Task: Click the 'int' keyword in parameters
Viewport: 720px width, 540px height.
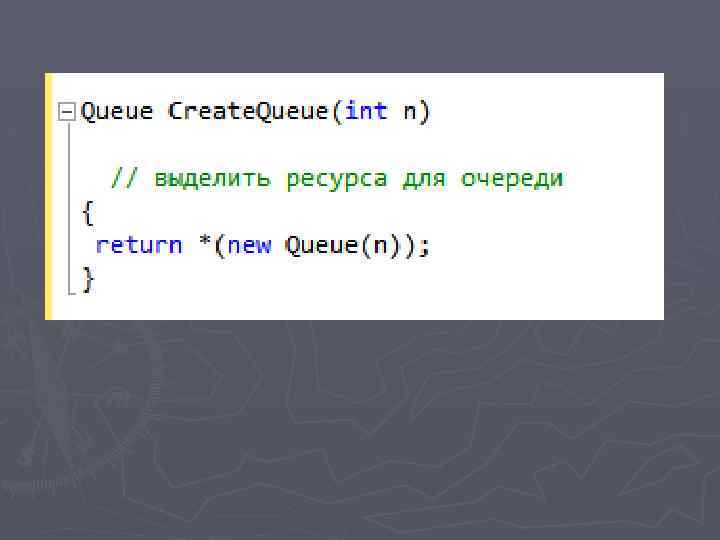Action: point(366,111)
